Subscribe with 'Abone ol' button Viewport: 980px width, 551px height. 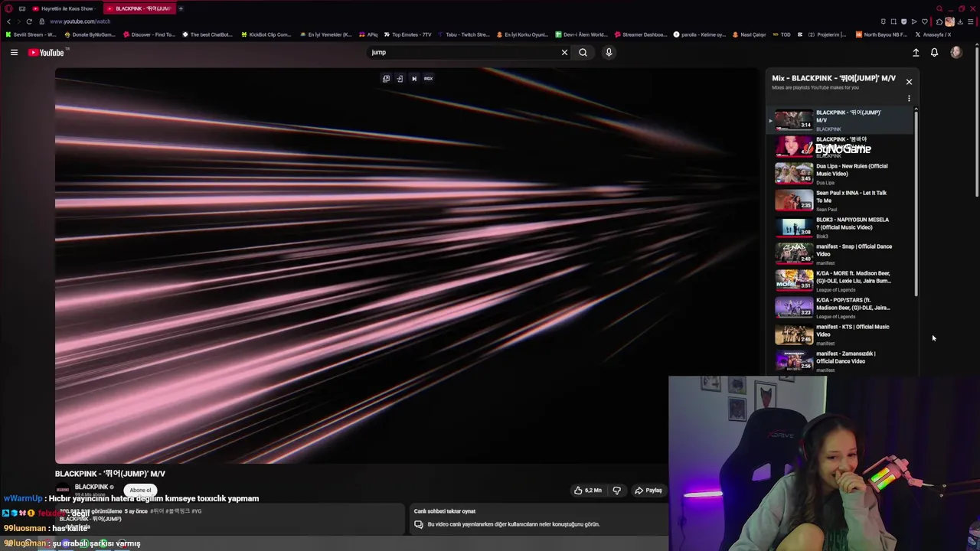[x=140, y=490]
